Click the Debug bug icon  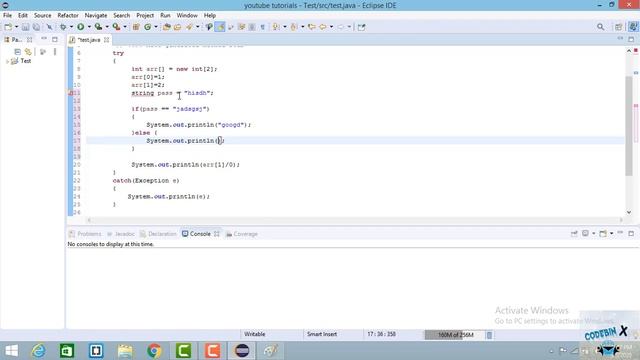point(63,27)
